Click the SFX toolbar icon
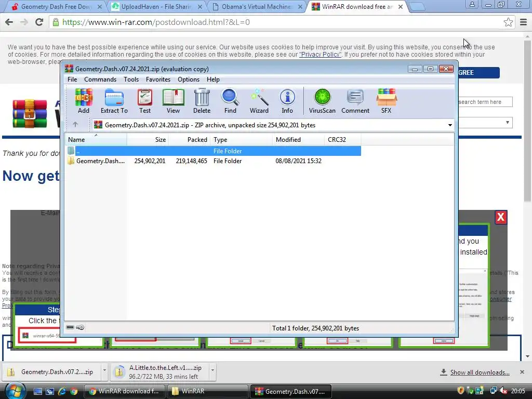Screen dimensions: 532x399 pos(387,101)
